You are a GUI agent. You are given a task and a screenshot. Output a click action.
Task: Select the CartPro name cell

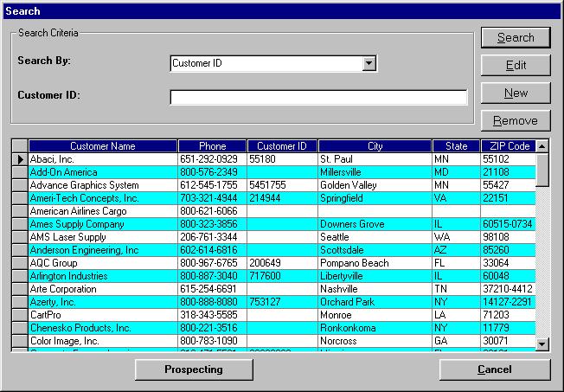[x=103, y=315]
